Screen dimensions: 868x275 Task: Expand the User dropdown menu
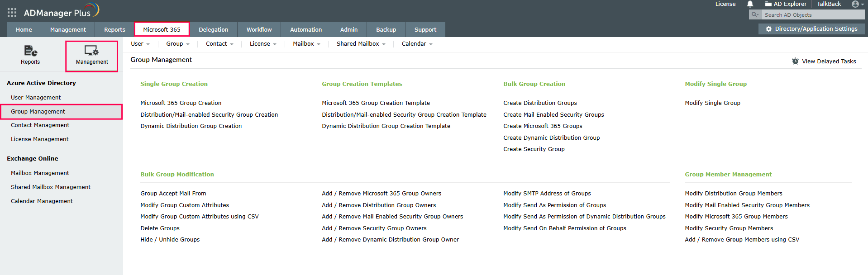(140, 44)
